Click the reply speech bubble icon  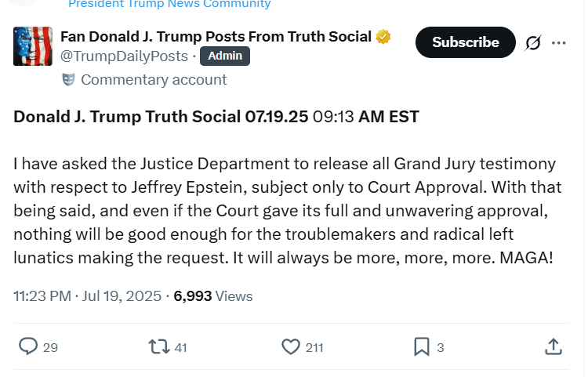point(28,346)
